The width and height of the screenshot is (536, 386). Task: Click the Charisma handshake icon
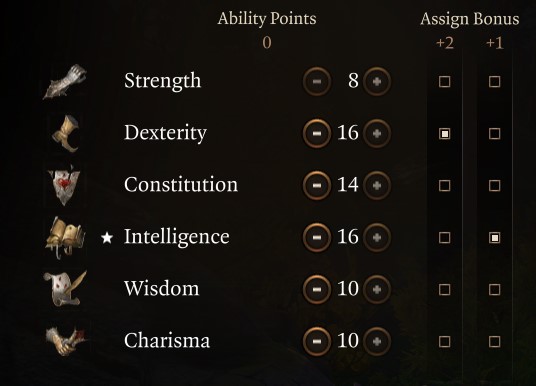pos(66,341)
